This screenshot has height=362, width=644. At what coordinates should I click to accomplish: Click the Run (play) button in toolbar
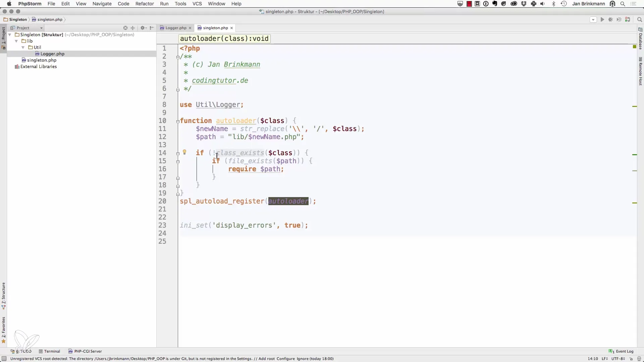point(602,19)
